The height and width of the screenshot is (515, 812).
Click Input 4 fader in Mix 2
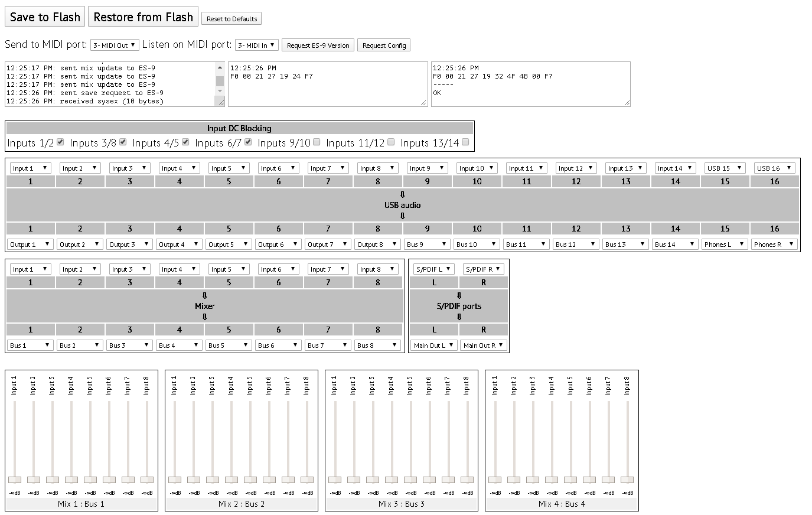231,480
